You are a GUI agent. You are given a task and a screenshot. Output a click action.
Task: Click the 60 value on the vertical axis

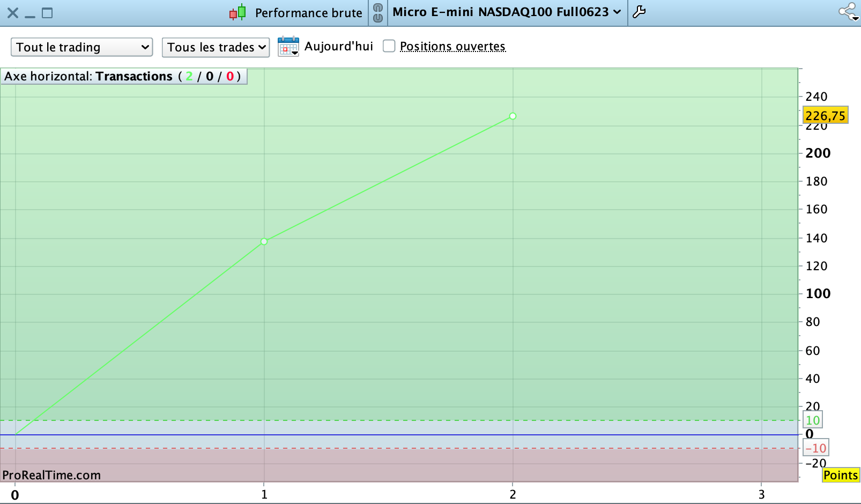(813, 351)
